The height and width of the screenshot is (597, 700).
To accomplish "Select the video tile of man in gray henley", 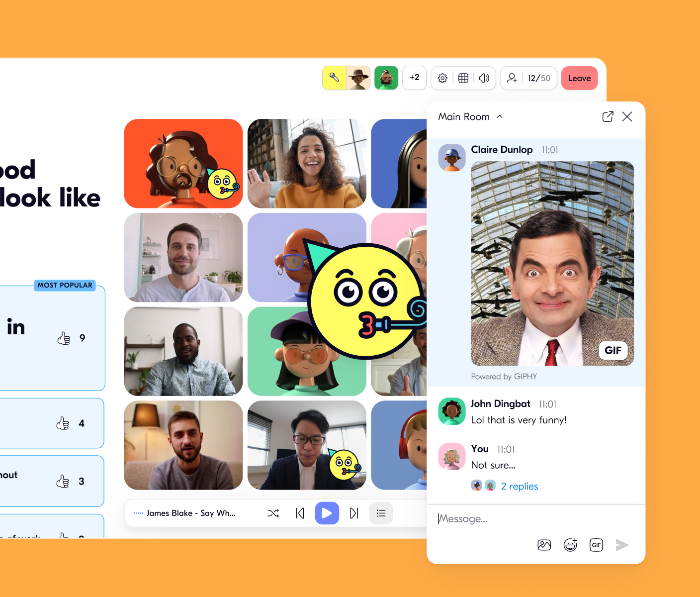I will (183, 257).
